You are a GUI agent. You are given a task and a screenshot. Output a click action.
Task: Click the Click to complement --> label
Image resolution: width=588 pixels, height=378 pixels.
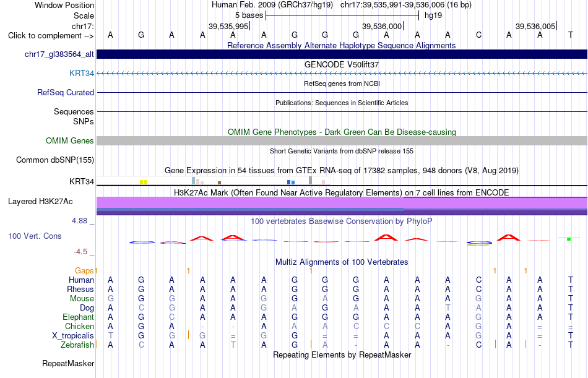point(51,36)
